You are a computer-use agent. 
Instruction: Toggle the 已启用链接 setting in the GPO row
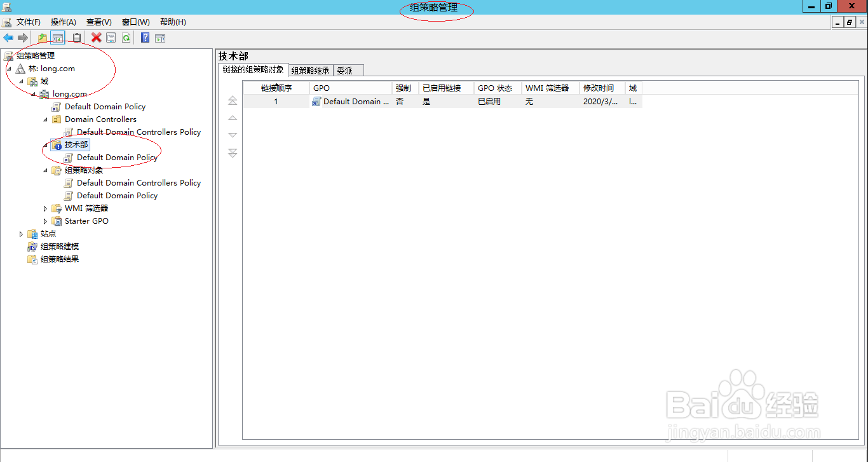point(426,101)
